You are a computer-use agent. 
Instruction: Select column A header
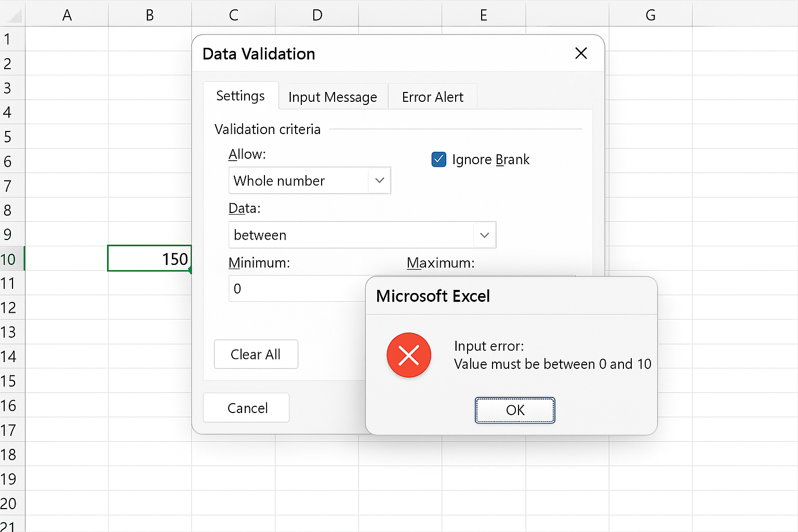pos(66,15)
